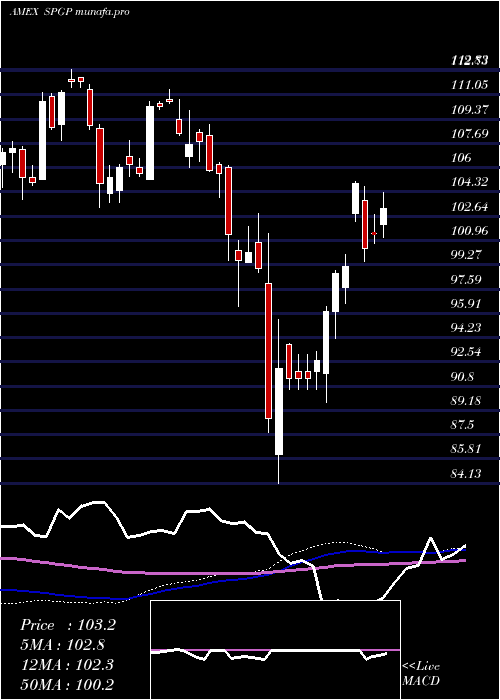Click inside the Live MACD inset chart
Image resolution: width=500 pixels, height=700 pixels.
275,650
